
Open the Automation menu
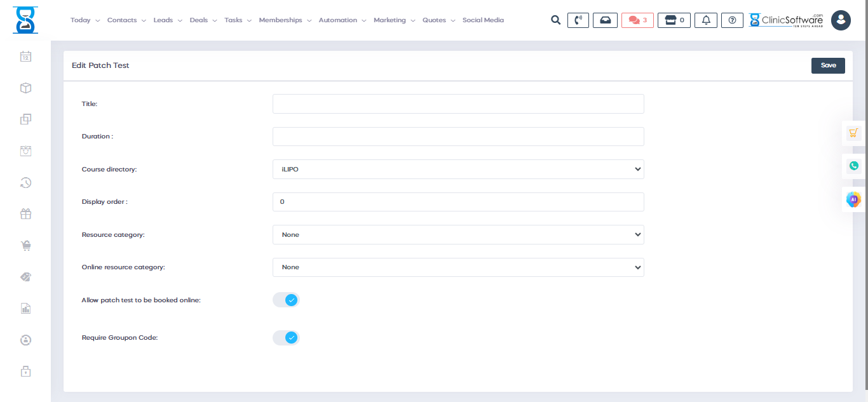[x=342, y=20]
